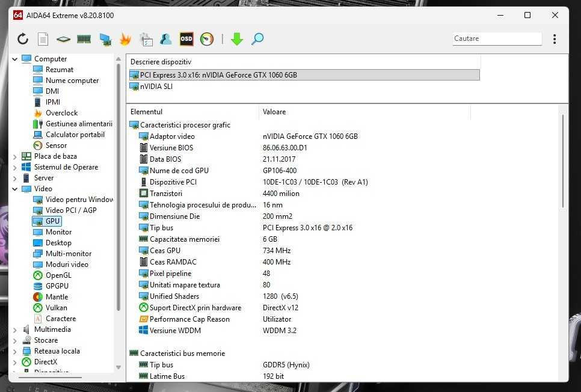Open Video pentru Windows item

coord(79,200)
